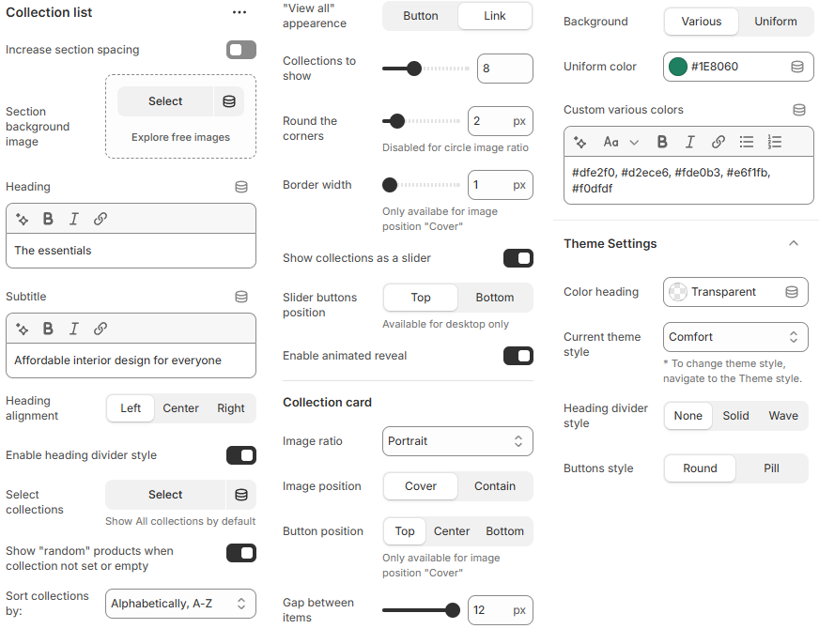The height and width of the screenshot is (644, 819).
Task: Click dynamic source icon for Select collections
Action: point(241,495)
